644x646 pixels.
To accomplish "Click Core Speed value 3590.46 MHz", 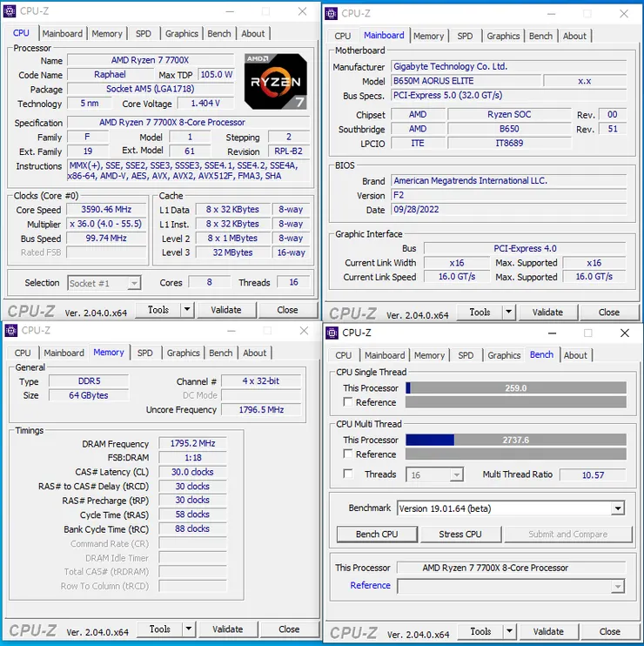I will pyautogui.click(x=106, y=209).
